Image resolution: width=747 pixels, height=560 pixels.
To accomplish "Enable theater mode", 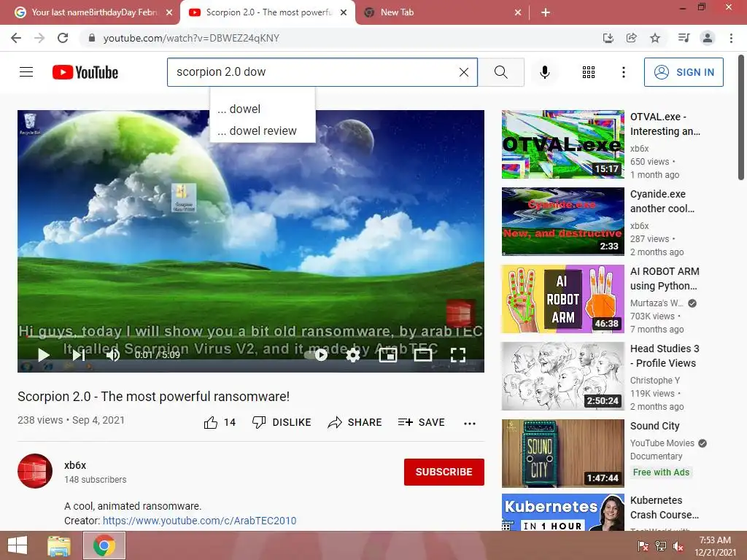I will coord(422,355).
